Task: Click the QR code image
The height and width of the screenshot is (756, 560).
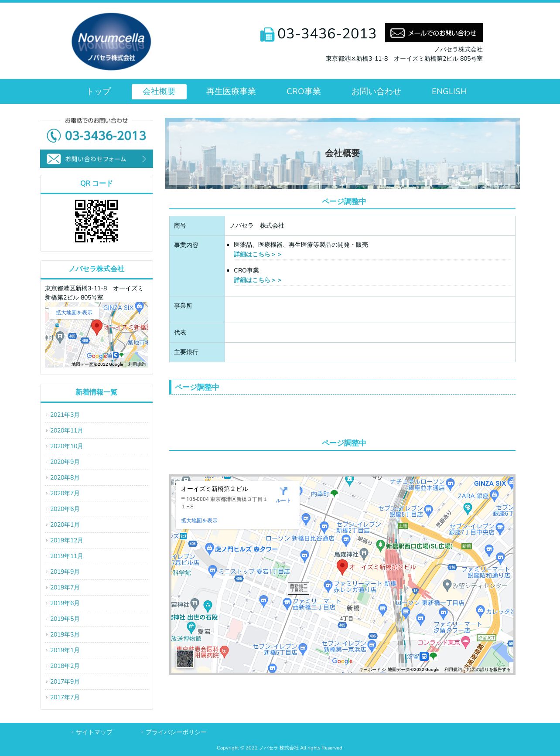Action: pyautogui.click(x=96, y=221)
